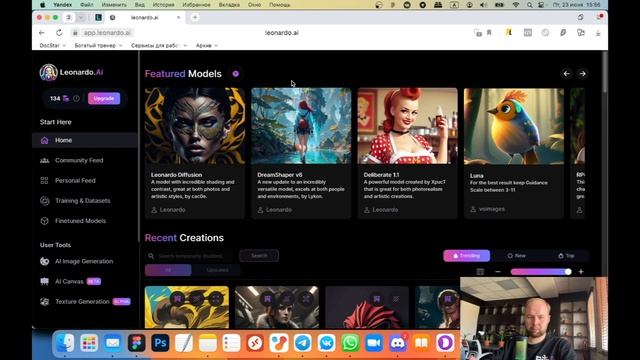640x360 pixels.
Task: Open the Окно menu
Action: click(254, 5)
